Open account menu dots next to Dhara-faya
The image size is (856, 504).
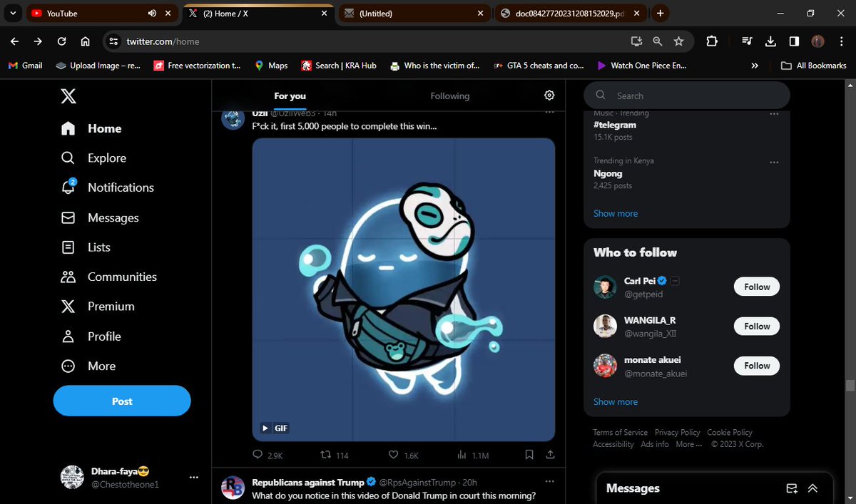(x=193, y=477)
